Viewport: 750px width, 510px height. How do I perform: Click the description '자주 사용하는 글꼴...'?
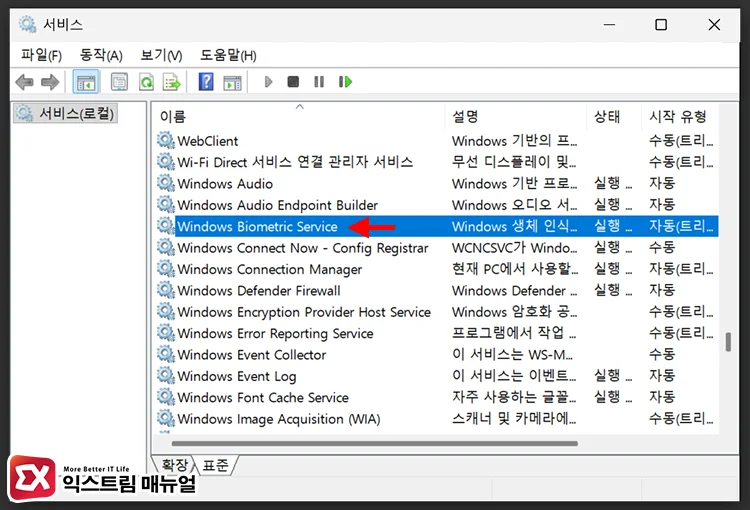click(x=514, y=397)
